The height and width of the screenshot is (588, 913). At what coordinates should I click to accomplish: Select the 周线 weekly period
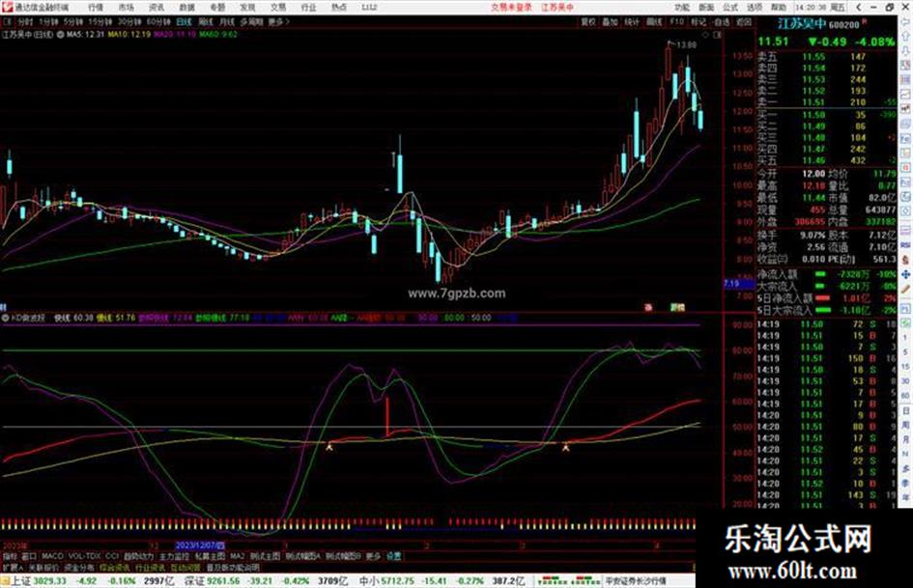point(206,21)
